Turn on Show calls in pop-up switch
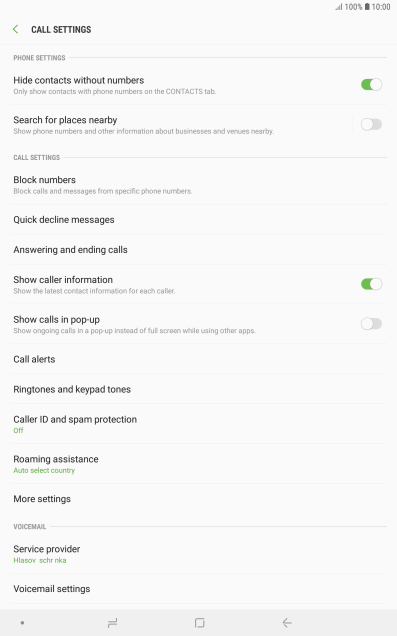This screenshot has width=397, height=636. [x=371, y=324]
